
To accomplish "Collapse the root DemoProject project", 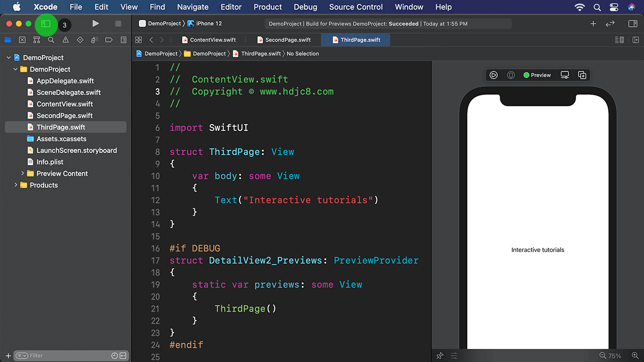I will [8, 57].
